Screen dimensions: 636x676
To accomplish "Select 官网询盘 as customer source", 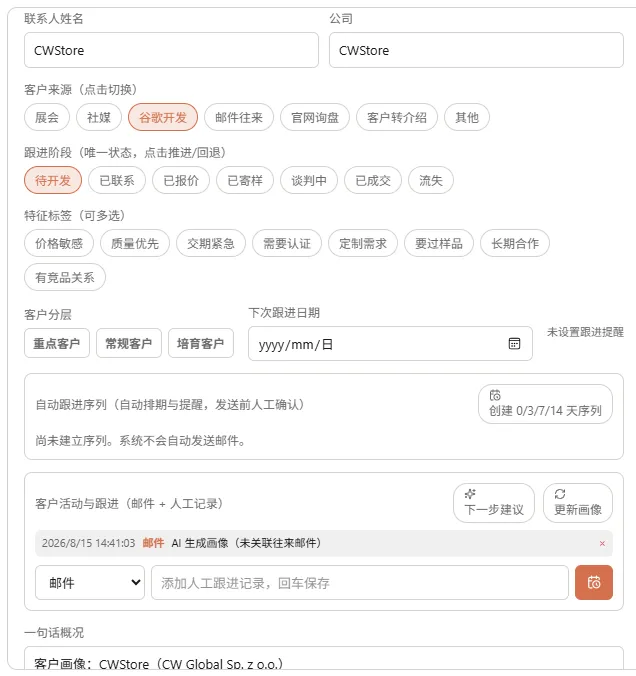I will coord(315,117).
